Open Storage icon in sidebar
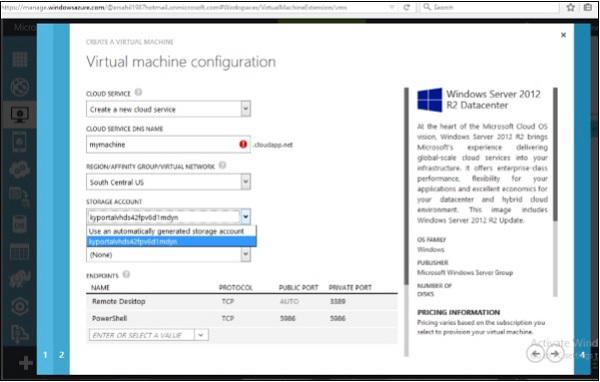The height and width of the screenshot is (382, 600). click(20, 224)
